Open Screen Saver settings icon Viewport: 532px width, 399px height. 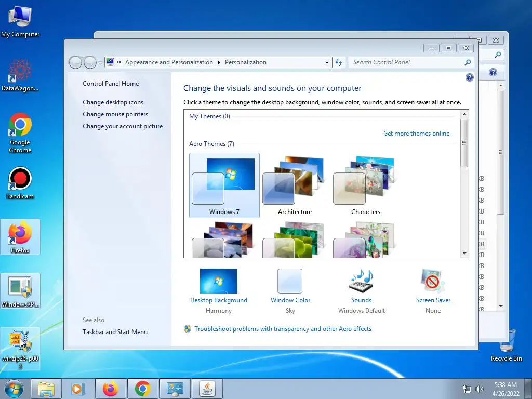(x=433, y=281)
